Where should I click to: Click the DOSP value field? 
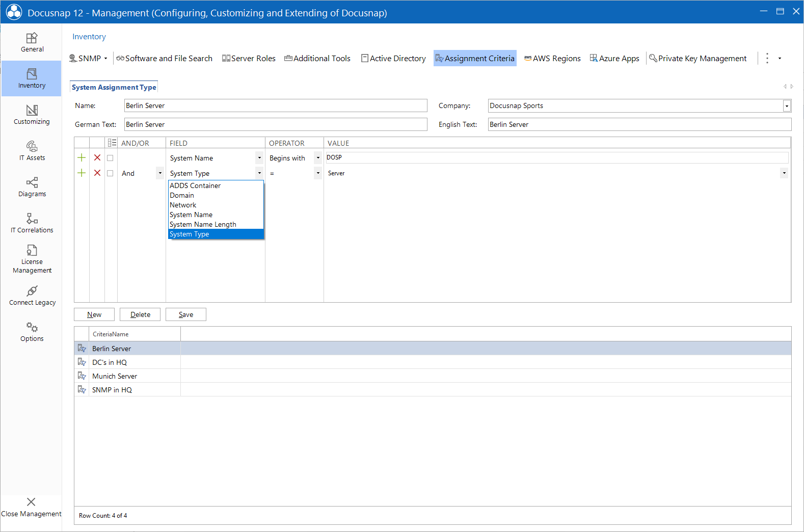point(557,157)
